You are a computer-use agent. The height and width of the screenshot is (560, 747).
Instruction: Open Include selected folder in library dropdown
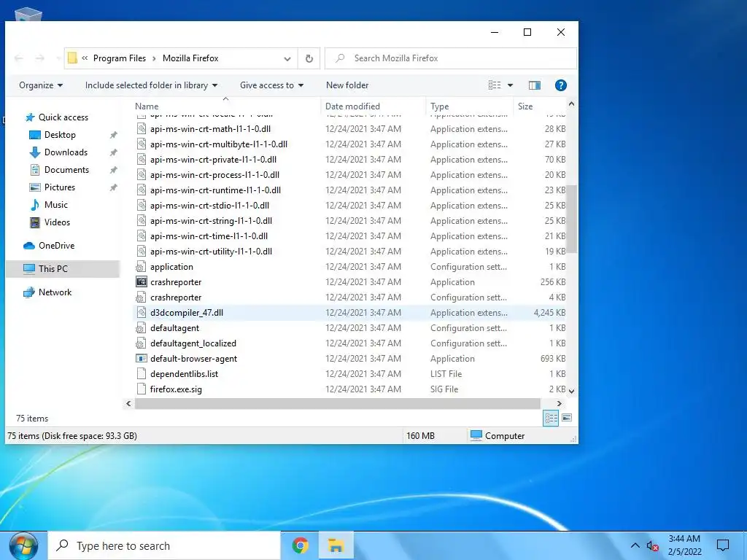[x=152, y=85]
